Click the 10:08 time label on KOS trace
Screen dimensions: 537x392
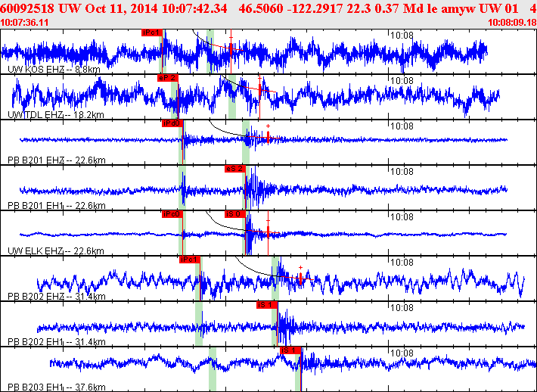pyautogui.click(x=402, y=36)
